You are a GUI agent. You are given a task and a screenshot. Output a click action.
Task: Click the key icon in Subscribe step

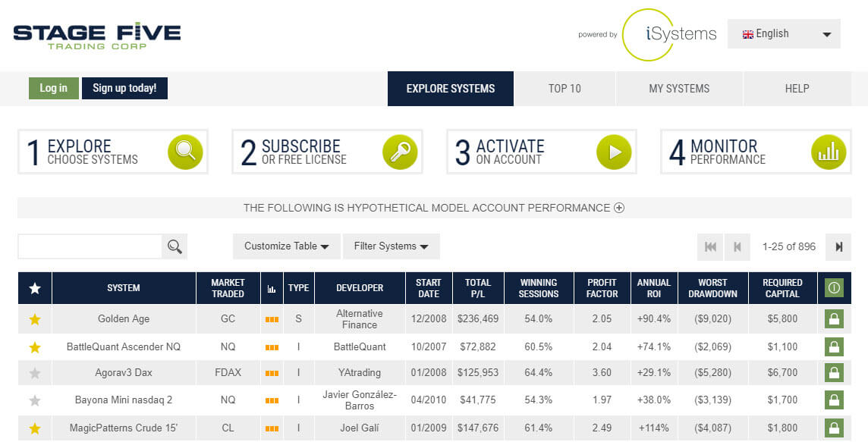[400, 152]
